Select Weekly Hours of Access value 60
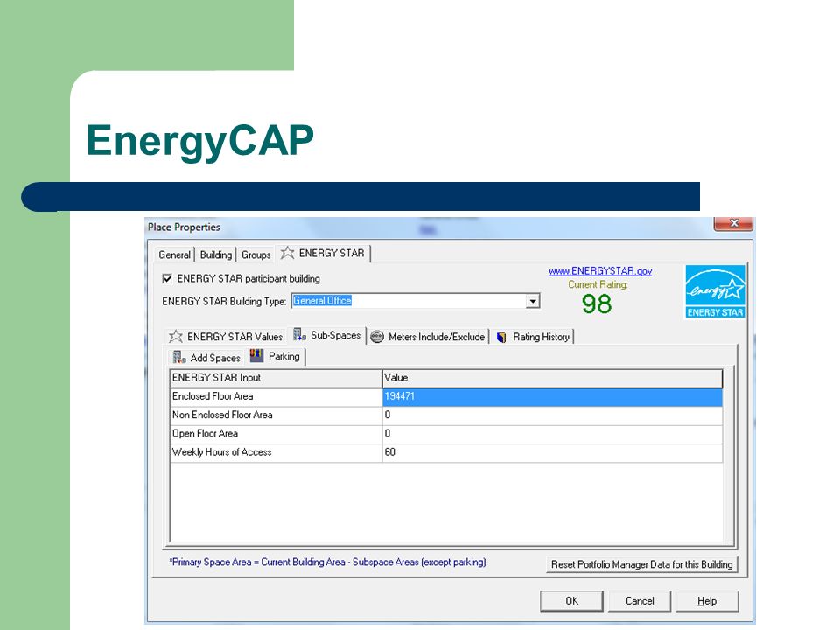Screen dimensions: 840x630 pos(552,452)
